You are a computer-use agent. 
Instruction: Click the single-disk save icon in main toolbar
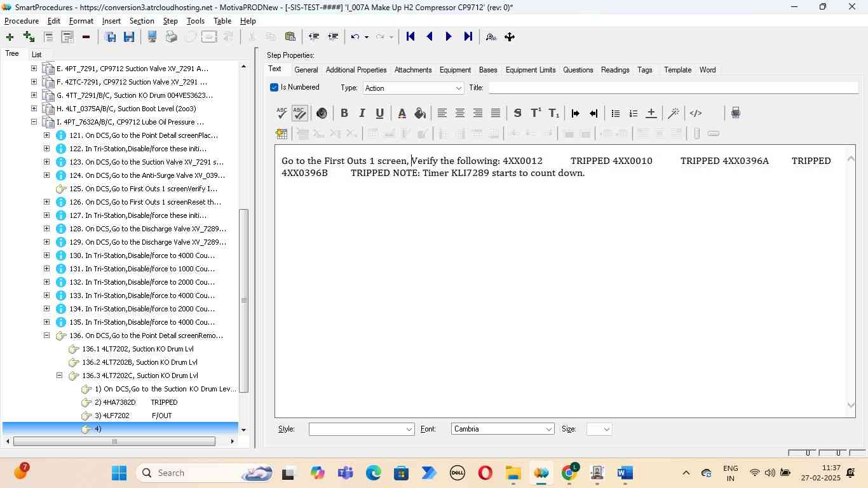pyautogui.click(x=129, y=37)
